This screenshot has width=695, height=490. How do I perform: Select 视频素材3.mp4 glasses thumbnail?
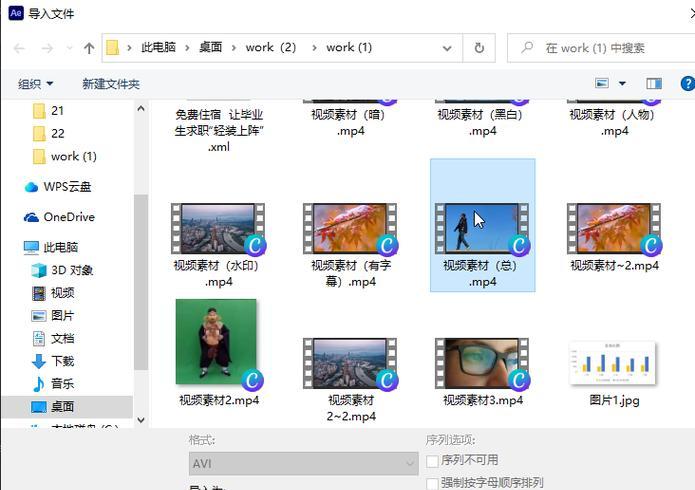point(482,363)
